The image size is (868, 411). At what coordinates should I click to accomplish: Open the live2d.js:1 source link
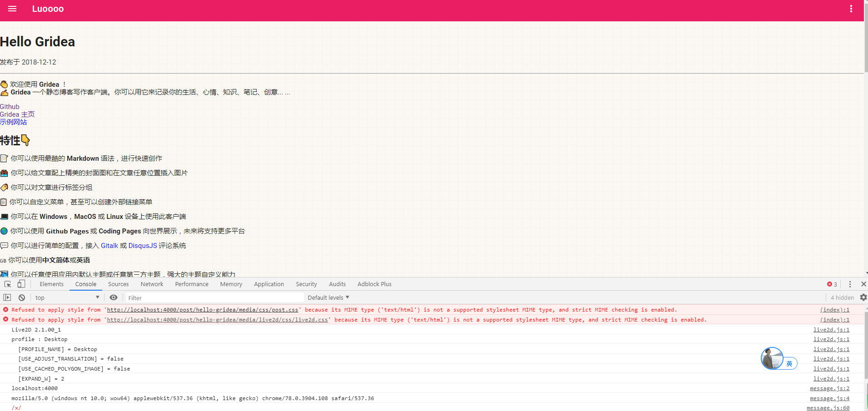click(831, 330)
